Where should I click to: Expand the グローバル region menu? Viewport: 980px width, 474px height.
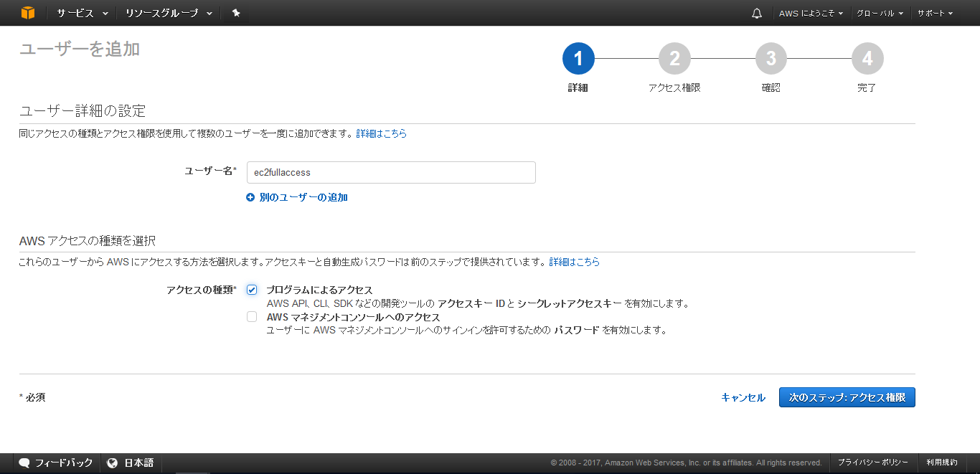point(880,13)
